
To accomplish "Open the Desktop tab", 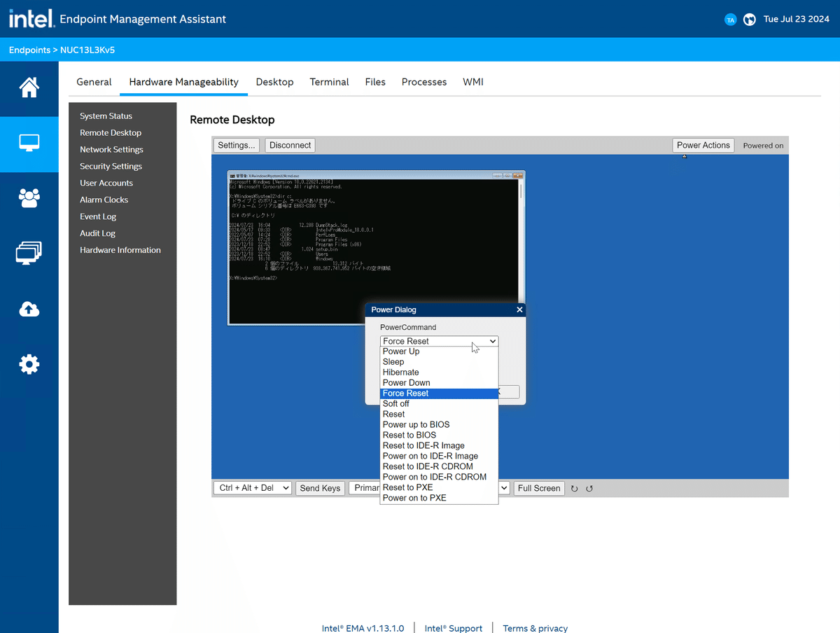I will pyautogui.click(x=274, y=82).
